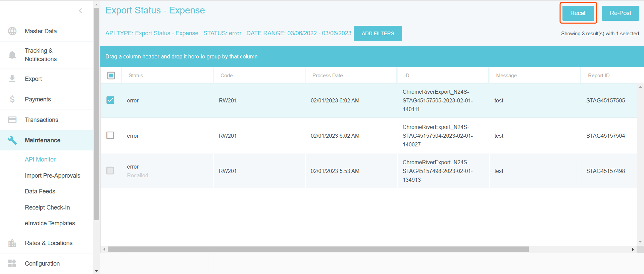Click the ADD FILTERS button
This screenshot has height=274, width=644.
click(378, 34)
